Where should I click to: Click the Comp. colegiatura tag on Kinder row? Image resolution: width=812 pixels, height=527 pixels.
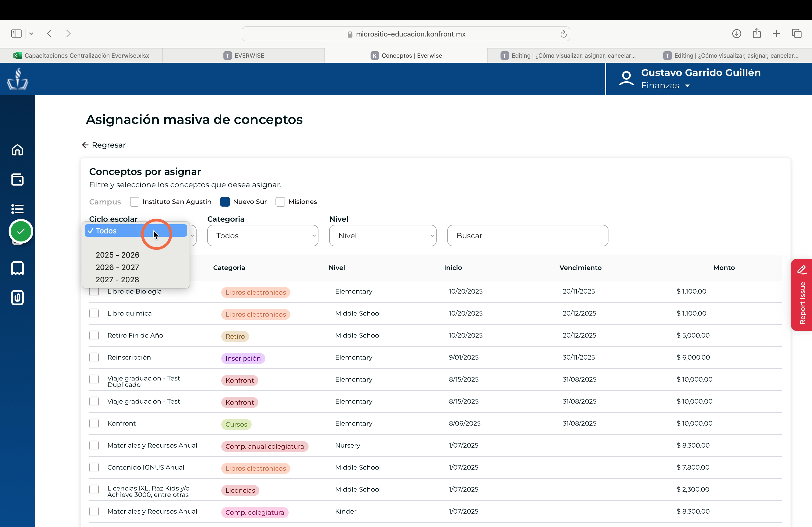tap(255, 512)
